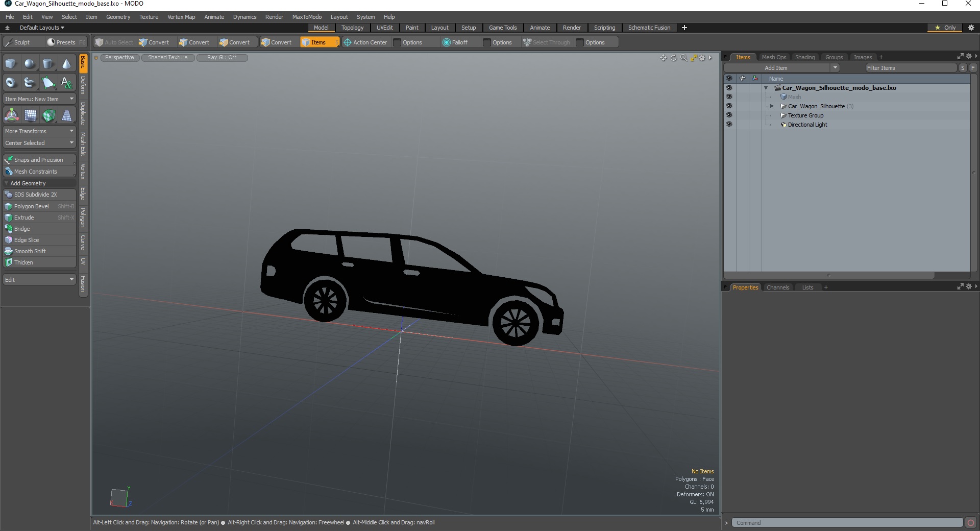Select the Cylinder primitive tool

coord(48,64)
